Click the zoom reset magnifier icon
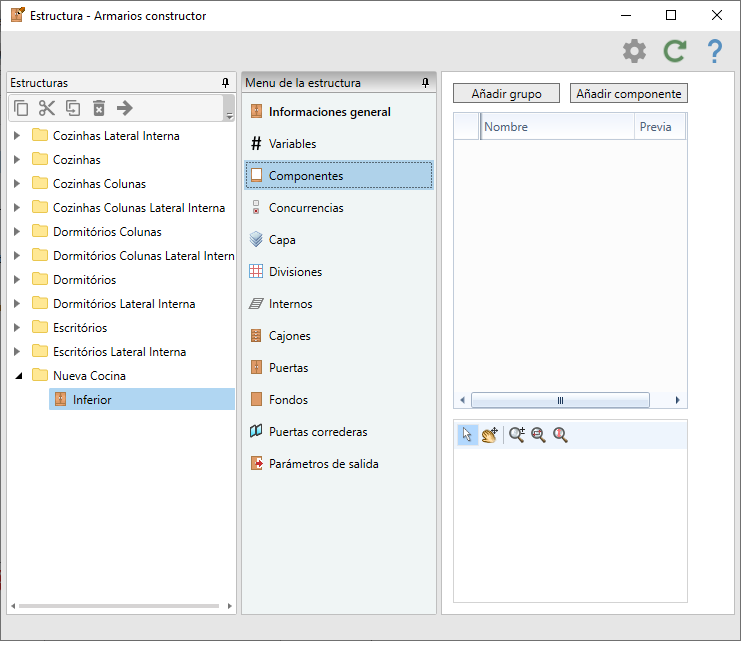This screenshot has width=753, height=656. 560,435
